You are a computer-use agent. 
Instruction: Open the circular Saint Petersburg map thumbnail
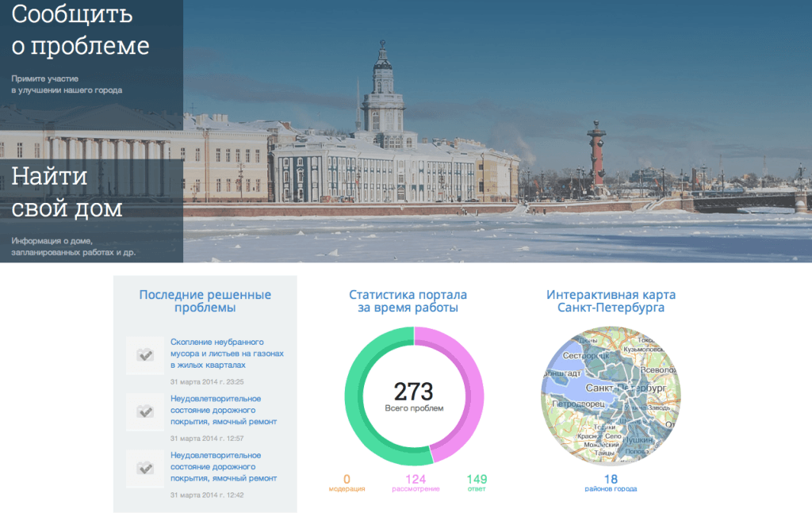click(x=611, y=395)
